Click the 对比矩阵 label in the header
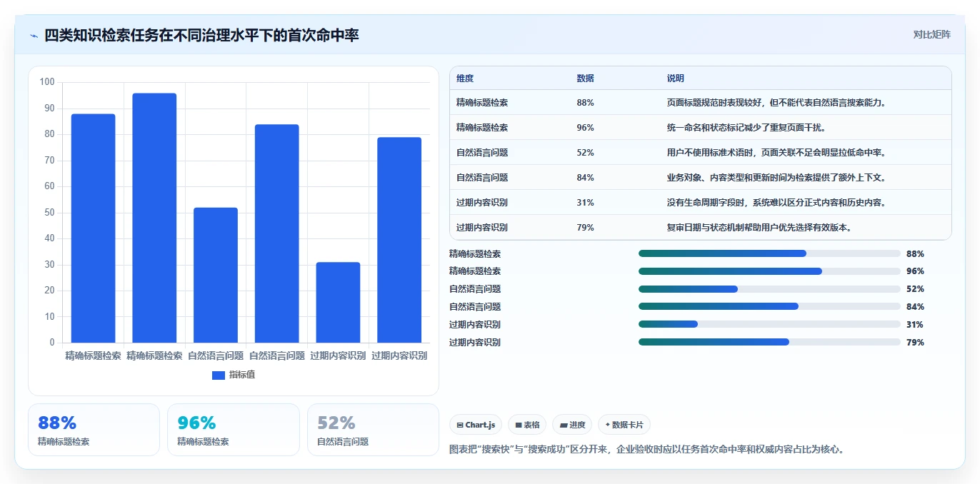980x484 pixels. [931, 34]
